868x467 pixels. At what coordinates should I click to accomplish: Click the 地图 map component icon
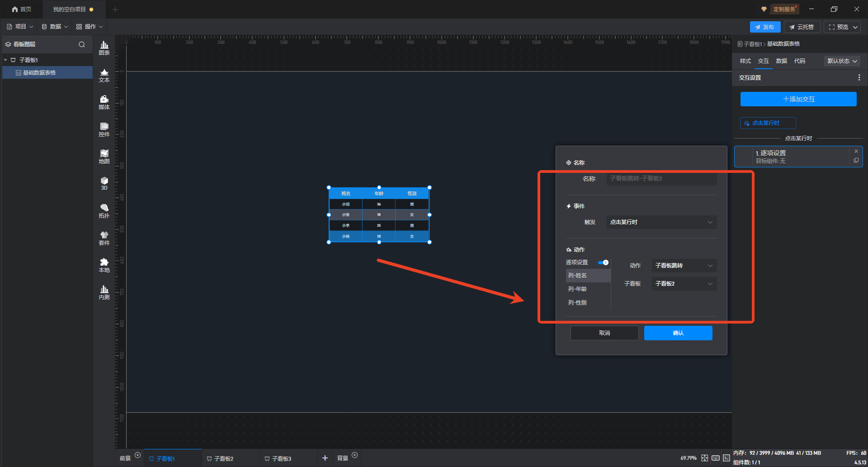click(x=104, y=157)
